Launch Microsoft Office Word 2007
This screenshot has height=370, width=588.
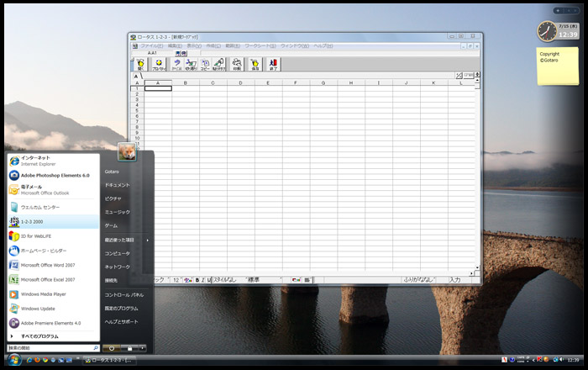[x=54, y=265]
